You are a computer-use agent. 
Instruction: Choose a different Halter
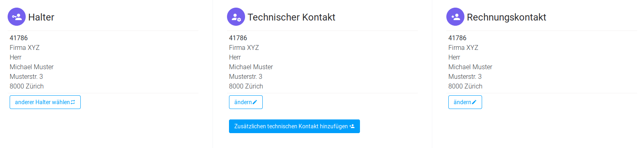click(45, 102)
